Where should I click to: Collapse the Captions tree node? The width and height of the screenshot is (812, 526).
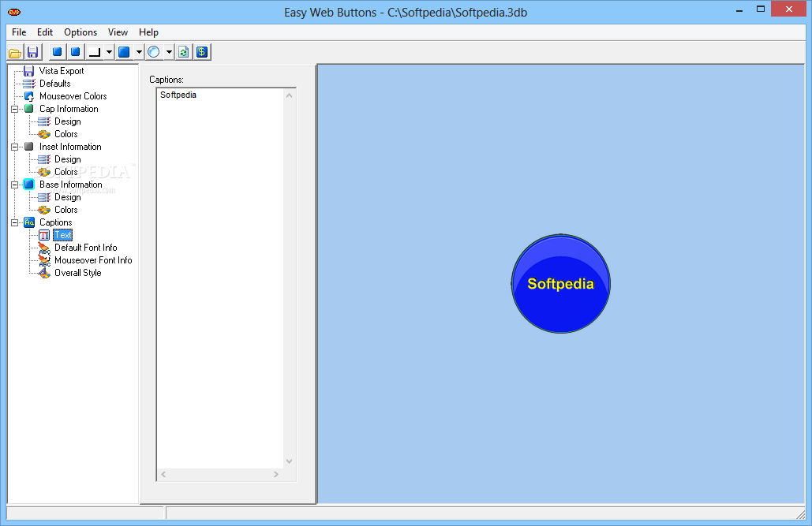tap(14, 222)
